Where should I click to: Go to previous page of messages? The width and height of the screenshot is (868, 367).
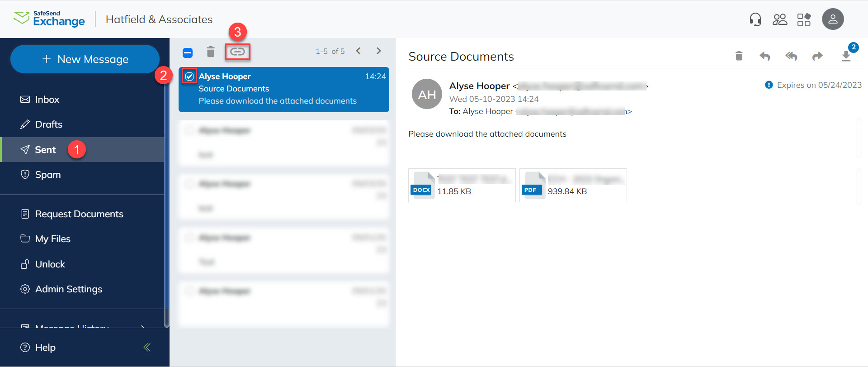(x=359, y=51)
